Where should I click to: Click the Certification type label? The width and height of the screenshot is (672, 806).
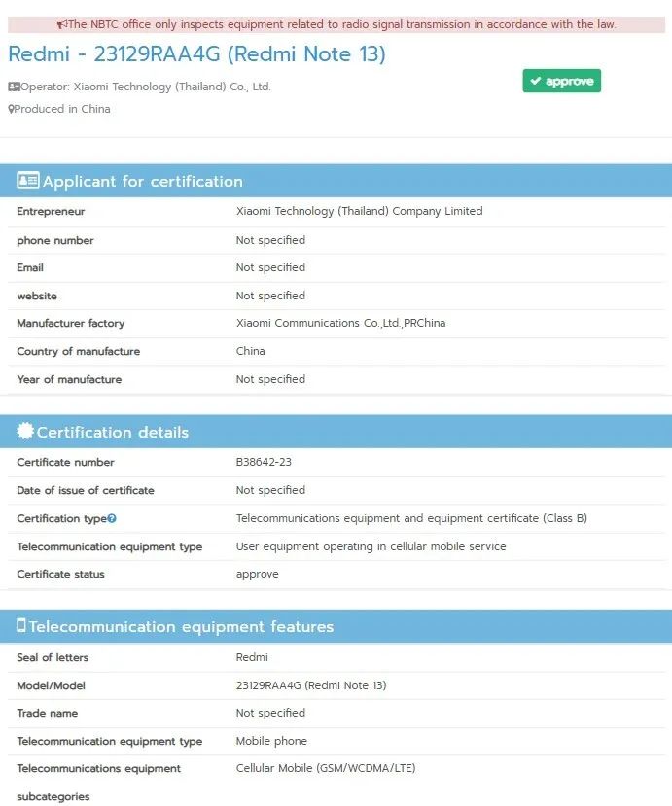pyautogui.click(x=61, y=518)
